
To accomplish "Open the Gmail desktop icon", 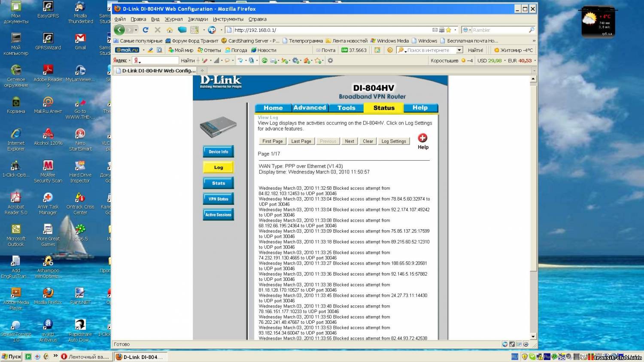I will point(80,42).
